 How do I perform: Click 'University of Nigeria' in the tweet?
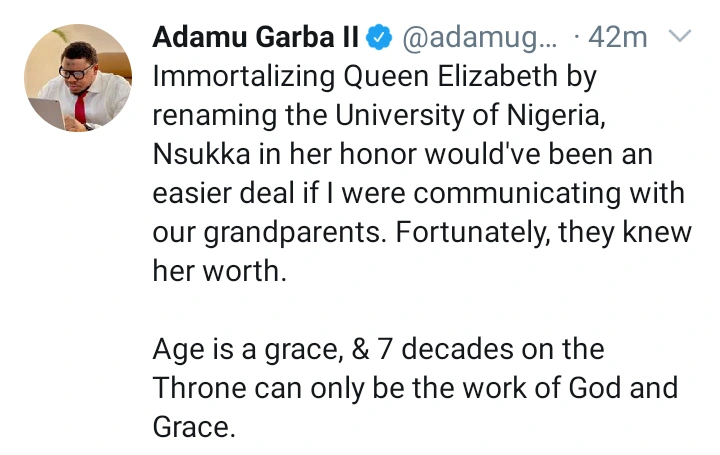[467, 115]
